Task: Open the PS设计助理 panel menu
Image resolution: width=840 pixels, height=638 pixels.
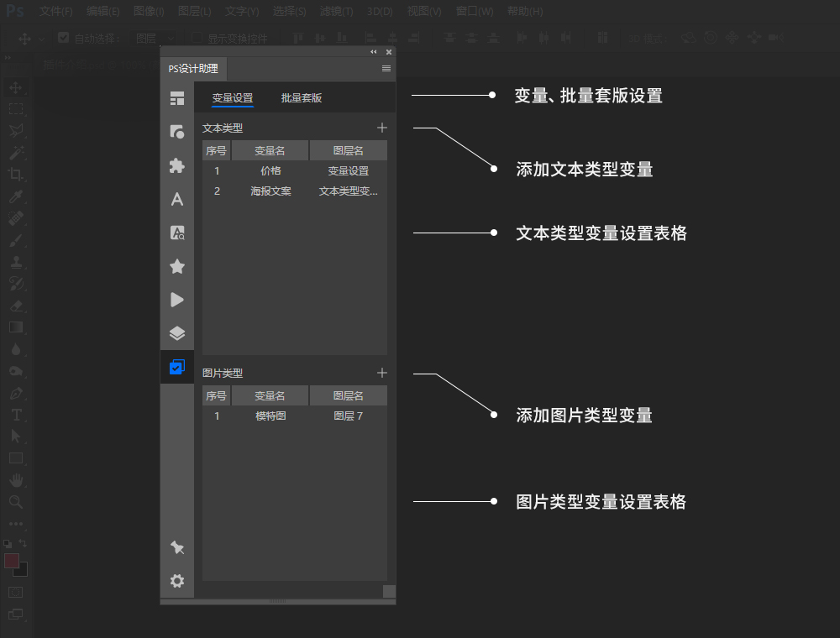Action: coord(386,68)
